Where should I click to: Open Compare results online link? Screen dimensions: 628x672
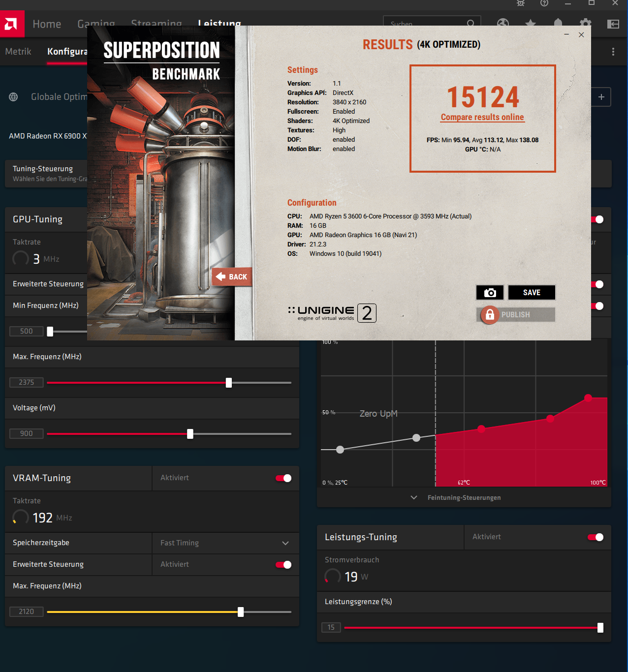(482, 117)
